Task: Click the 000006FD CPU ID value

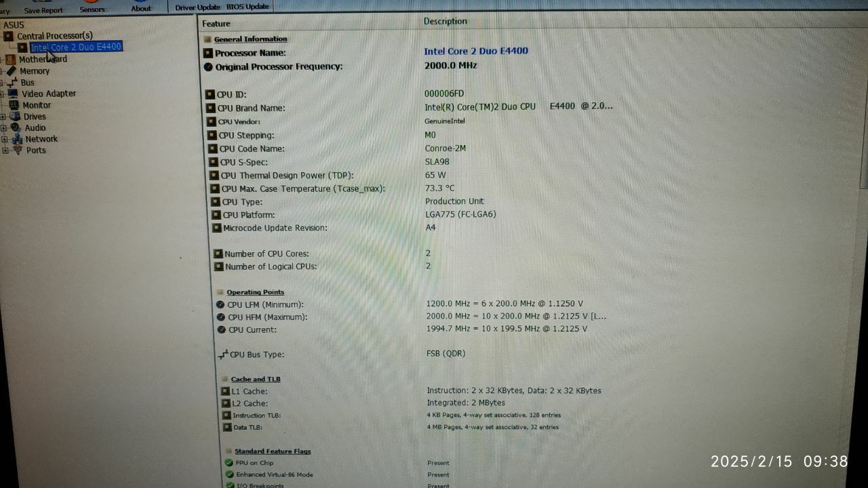Action: pos(444,94)
